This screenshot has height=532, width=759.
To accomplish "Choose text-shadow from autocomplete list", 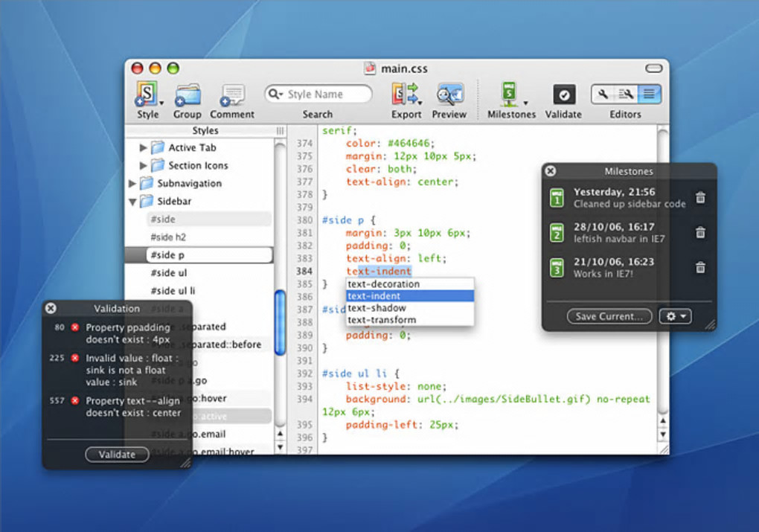I will 377,308.
